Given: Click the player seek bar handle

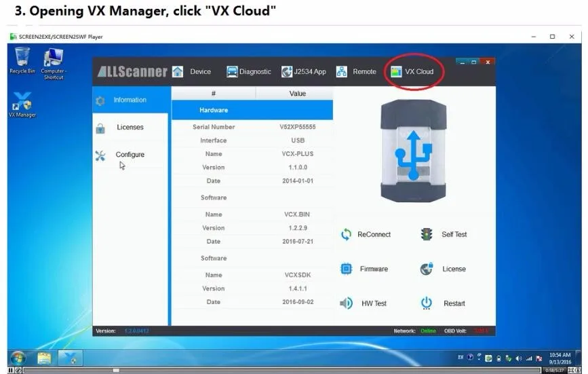Looking at the screenshot, I should point(116,371).
